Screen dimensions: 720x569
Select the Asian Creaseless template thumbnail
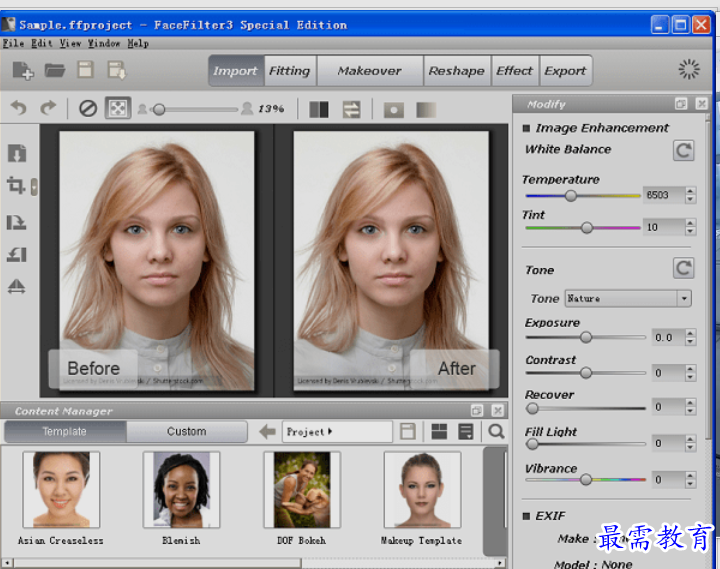pos(61,490)
